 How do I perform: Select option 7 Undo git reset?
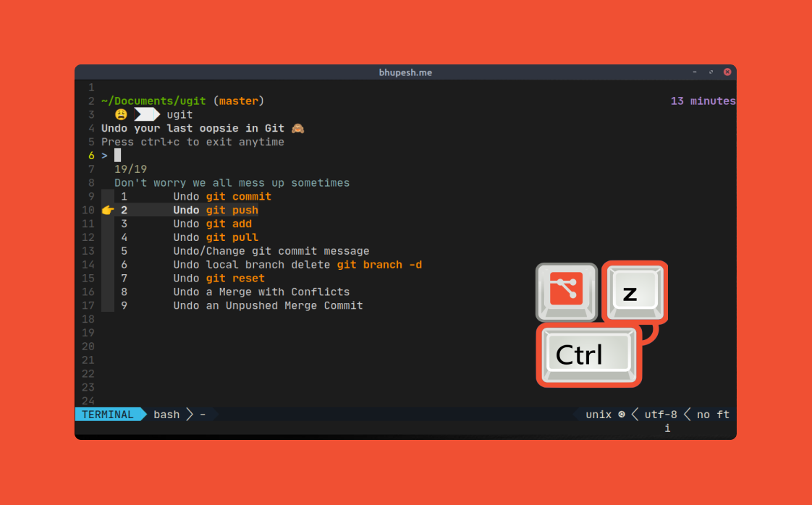[193, 278]
